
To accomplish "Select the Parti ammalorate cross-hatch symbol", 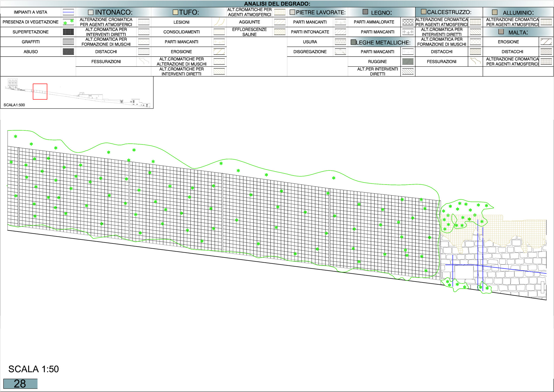I will click(408, 22).
